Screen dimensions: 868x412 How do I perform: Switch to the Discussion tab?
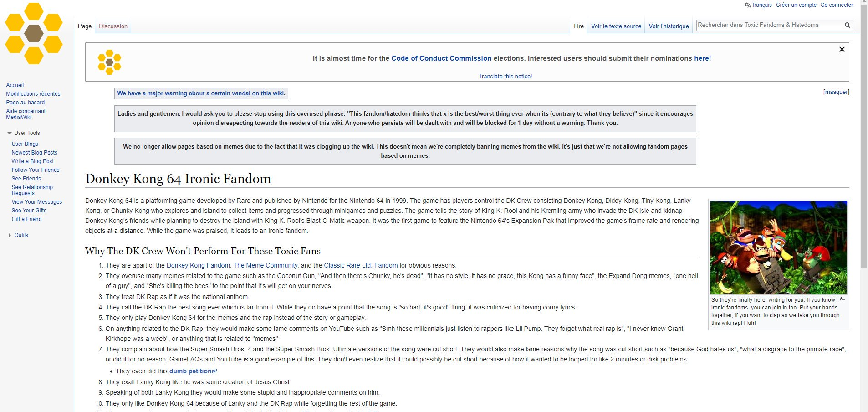(x=113, y=26)
